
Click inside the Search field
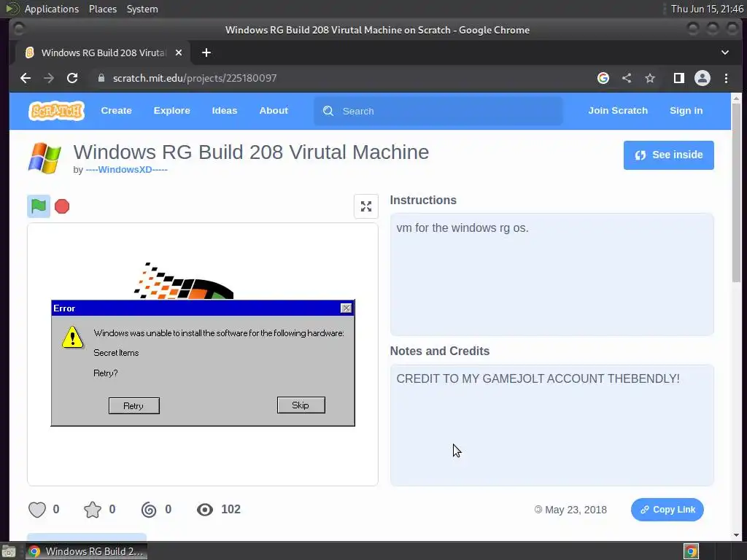coord(438,111)
